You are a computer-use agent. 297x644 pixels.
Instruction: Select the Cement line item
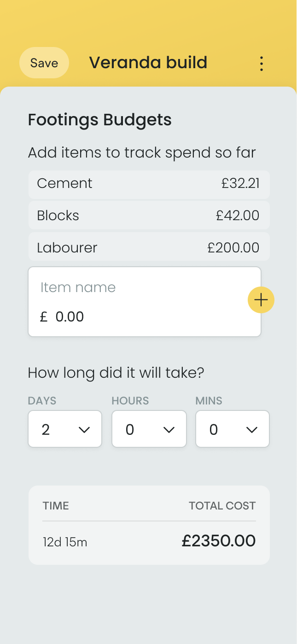tap(148, 184)
